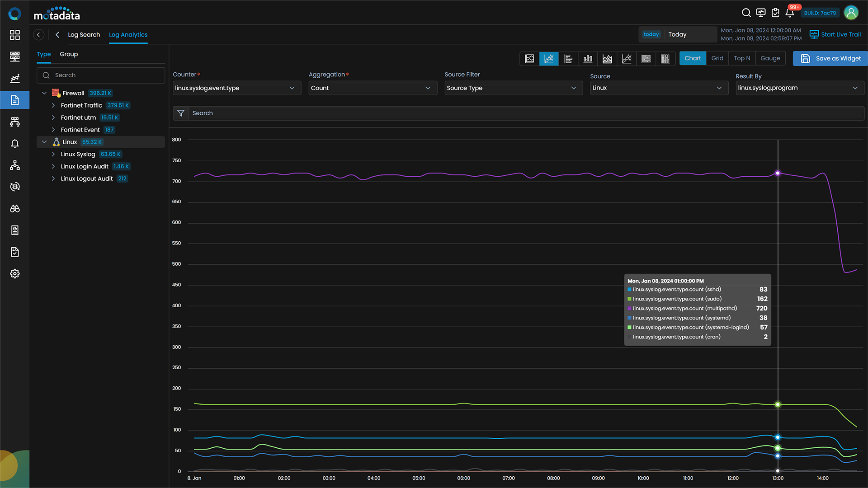Open the Source dropdown showing Linux

point(659,88)
